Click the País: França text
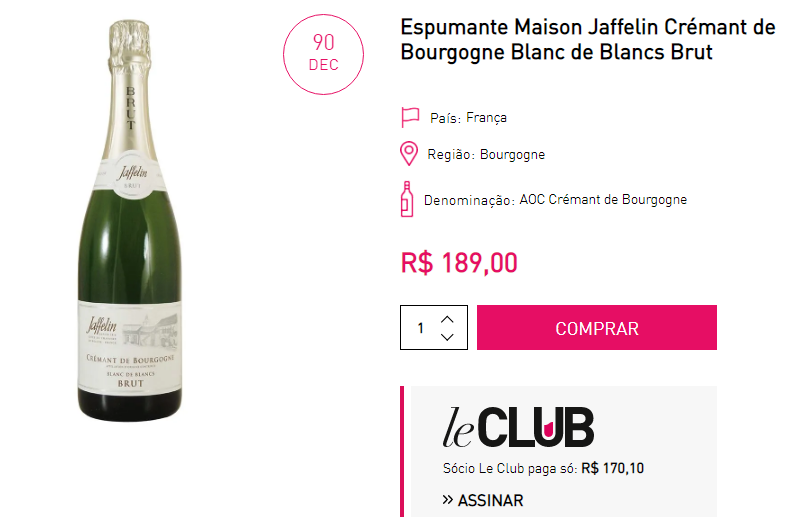 tap(468, 118)
